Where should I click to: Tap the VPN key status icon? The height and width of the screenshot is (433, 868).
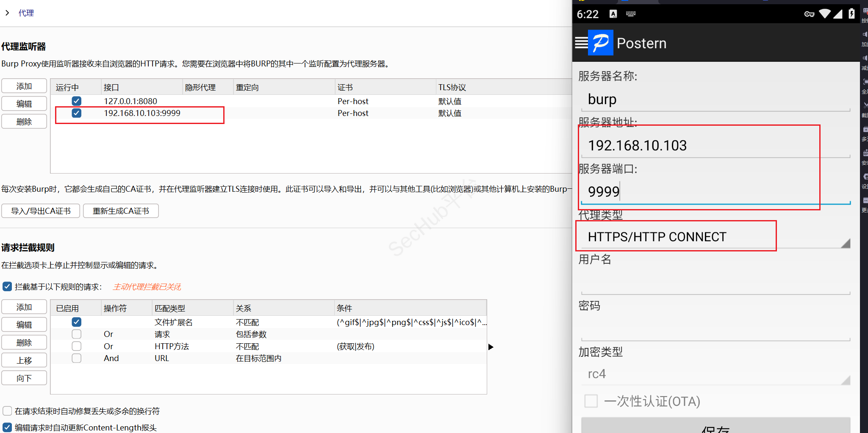[809, 14]
